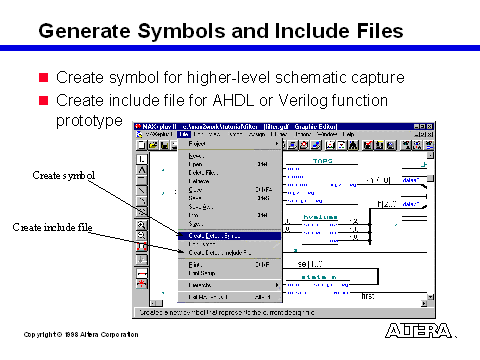Image resolution: width=480 pixels, height=360 pixels.
Task: Select the diagonal line drawing tool
Action: coord(142,191)
